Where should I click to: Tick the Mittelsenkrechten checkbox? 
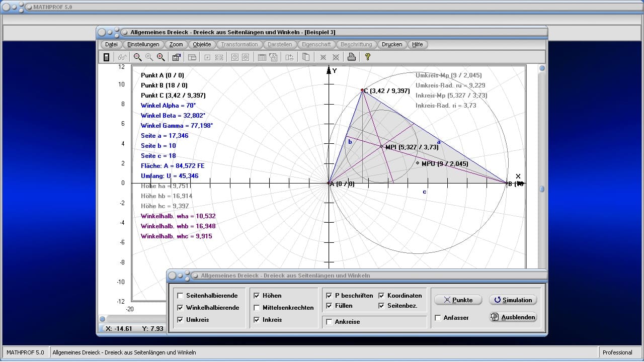point(257,308)
